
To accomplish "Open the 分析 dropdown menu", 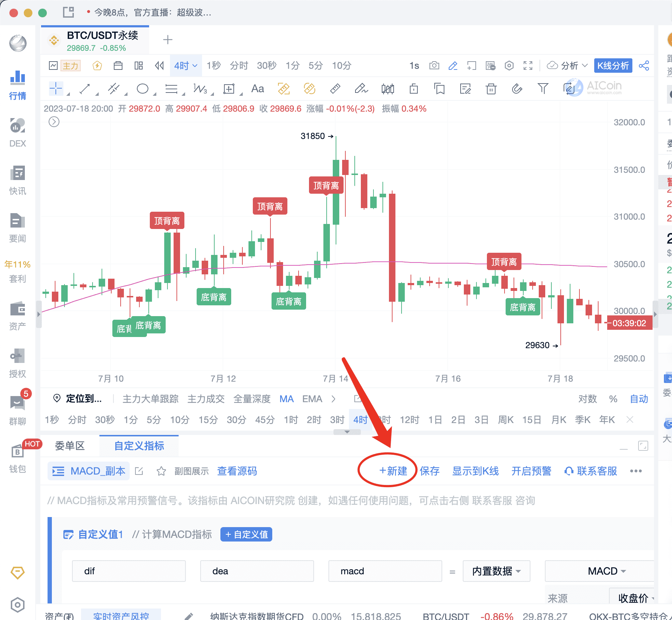I will pos(568,66).
